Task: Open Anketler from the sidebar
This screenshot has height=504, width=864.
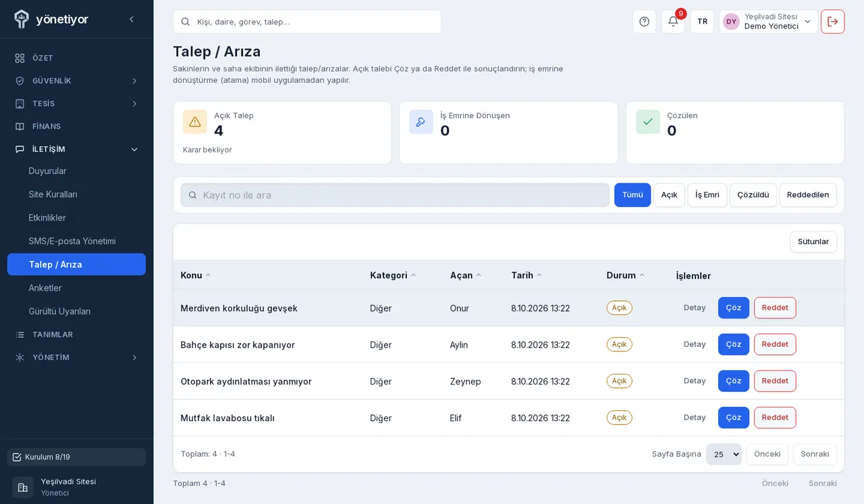Action: [x=76, y=288]
